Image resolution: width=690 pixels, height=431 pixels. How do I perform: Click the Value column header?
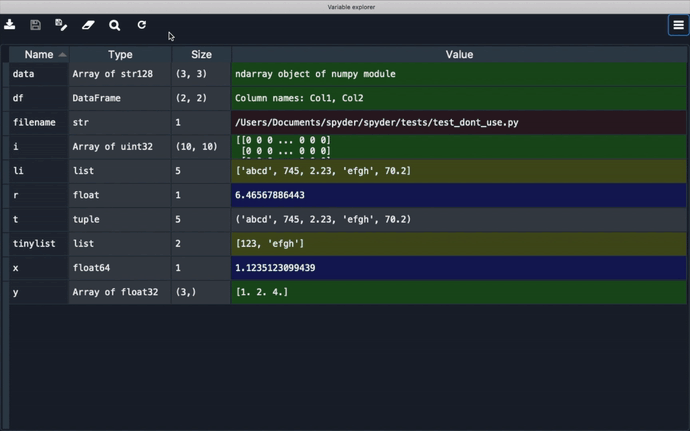[x=459, y=54]
